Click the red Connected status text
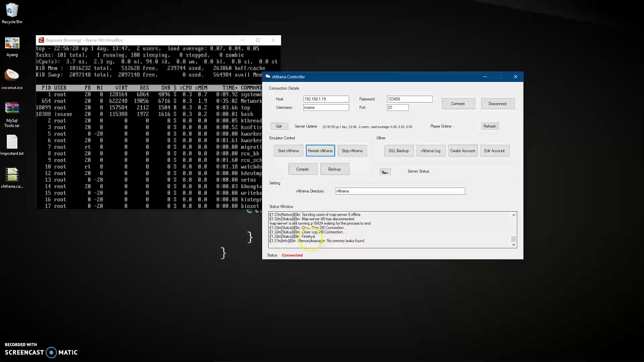Screen dimensions: 644x362 click(x=292, y=255)
